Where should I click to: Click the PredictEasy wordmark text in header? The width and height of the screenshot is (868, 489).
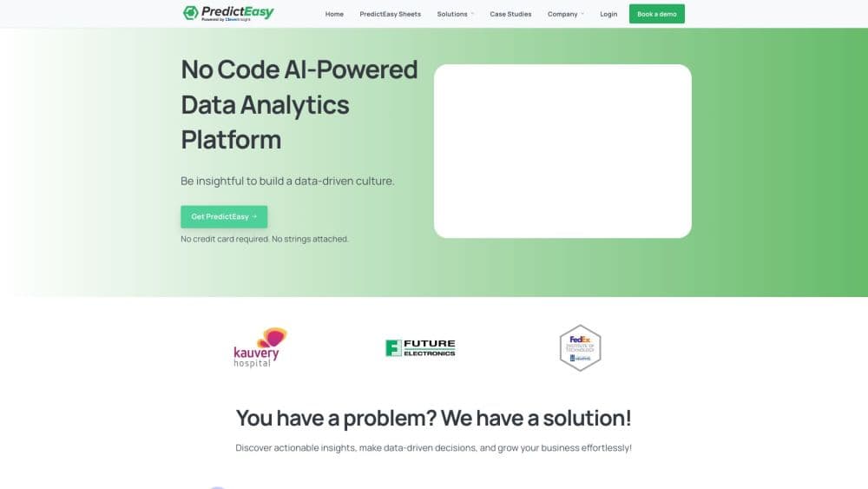(x=237, y=12)
